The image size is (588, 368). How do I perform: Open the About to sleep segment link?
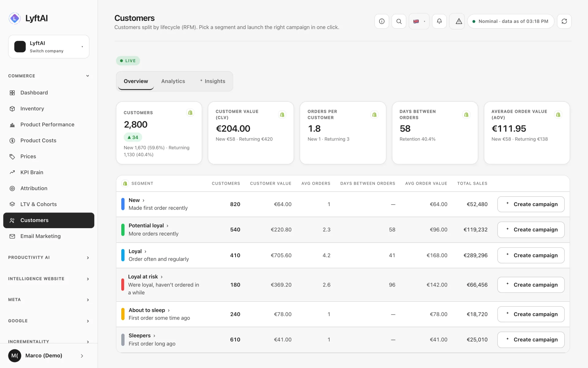click(149, 310)
